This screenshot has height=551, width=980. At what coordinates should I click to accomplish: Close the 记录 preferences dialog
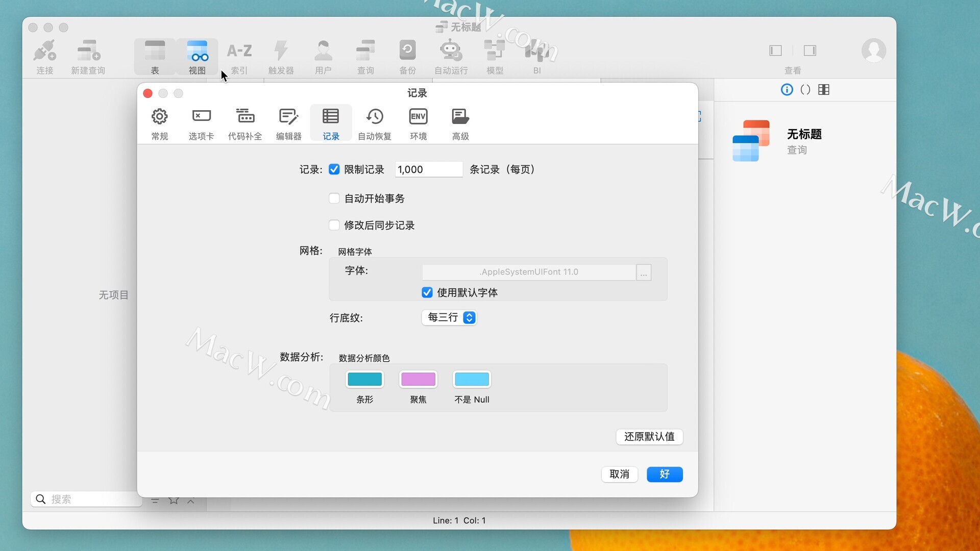[x=148, y=93]
